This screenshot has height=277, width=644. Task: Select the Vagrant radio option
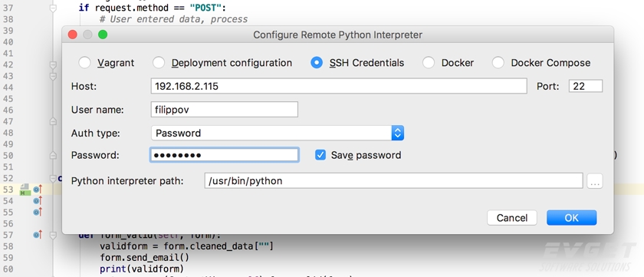[84, 63]
